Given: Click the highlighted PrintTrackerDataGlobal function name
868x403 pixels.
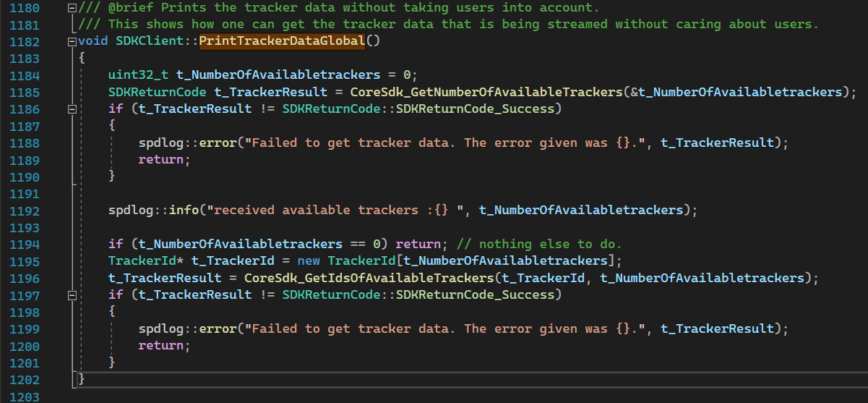Looking at the screenshot, I should pyautogui.click(x=283, y=41).
